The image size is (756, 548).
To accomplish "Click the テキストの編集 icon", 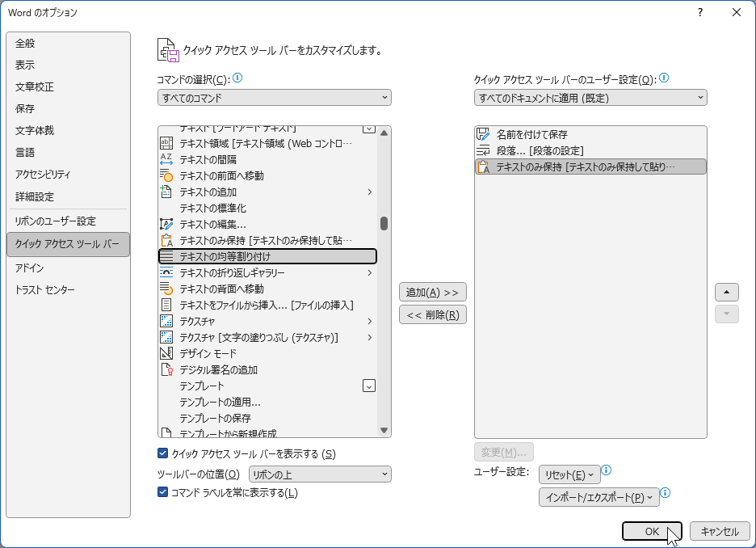I will 166,225.
